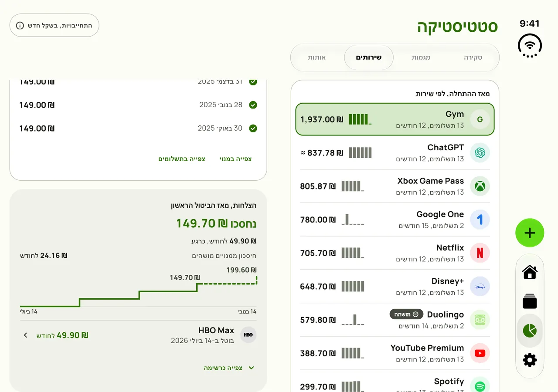The width and height of the screenshot is (558, 392).
Task: Click the YouTube Premium logo icon
Action: [480, 353]
